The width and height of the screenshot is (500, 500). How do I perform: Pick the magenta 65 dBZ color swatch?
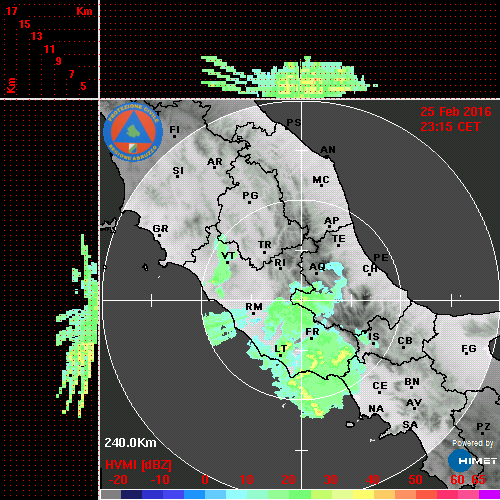click(x=489, y=494)
